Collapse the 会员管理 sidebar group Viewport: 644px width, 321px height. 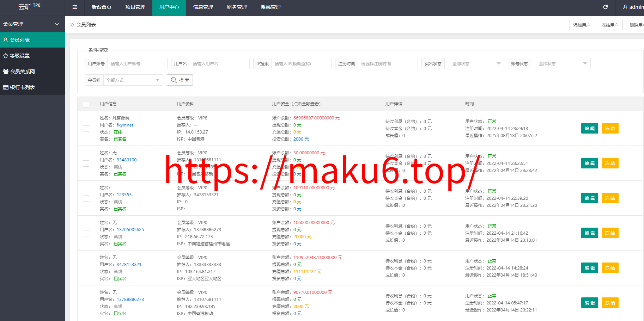point(32,24)
